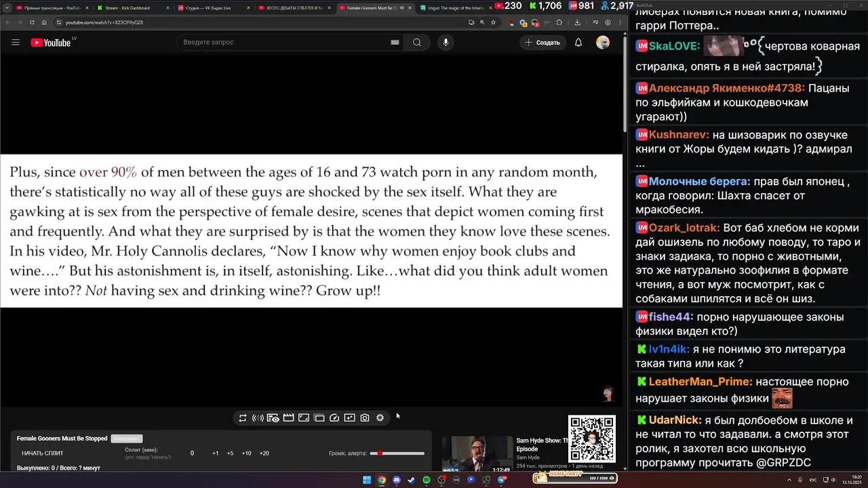Go back in Chrome browser
Viewport: 868px width, 488px height.
click(x=7, y=22)
